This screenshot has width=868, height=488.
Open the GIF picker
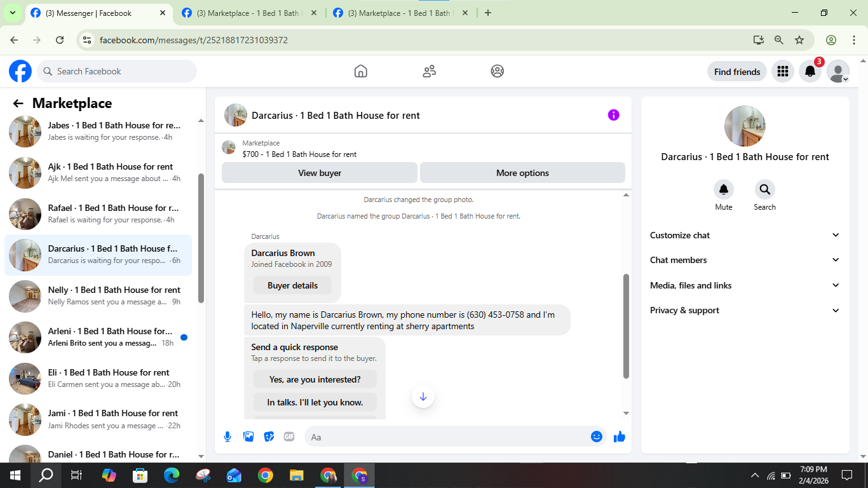(x=289, y=437)
